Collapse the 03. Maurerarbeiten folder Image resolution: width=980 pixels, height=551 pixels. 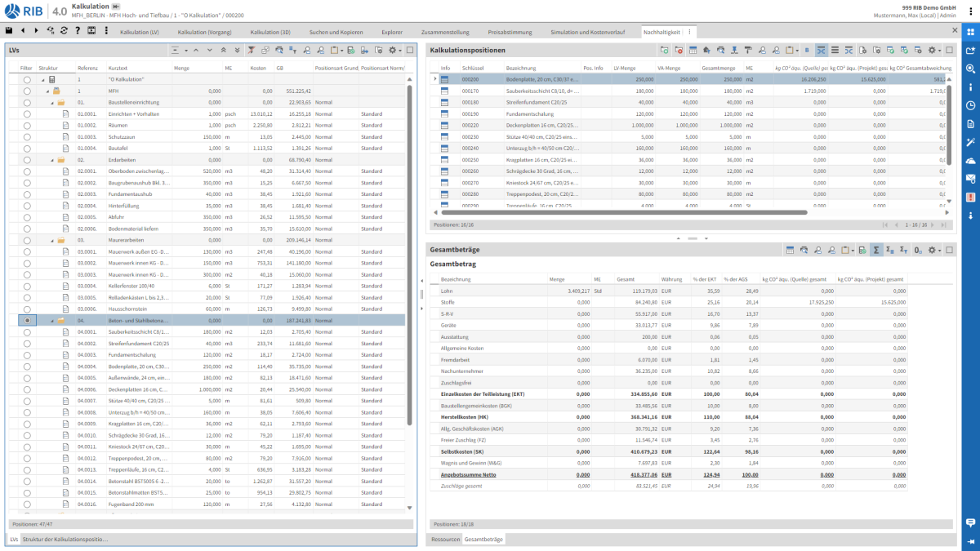51,241
